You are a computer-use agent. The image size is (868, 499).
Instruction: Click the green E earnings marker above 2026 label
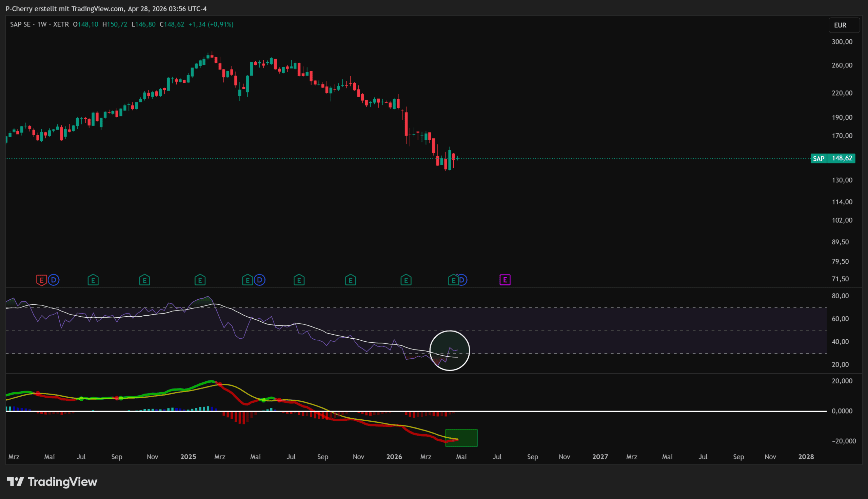tap(406, 280)
